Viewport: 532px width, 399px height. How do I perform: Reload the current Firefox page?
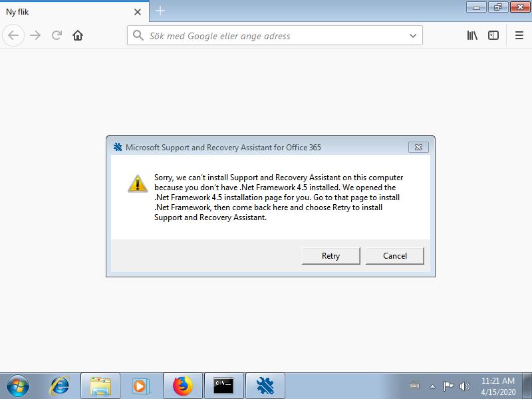(57, 35)
